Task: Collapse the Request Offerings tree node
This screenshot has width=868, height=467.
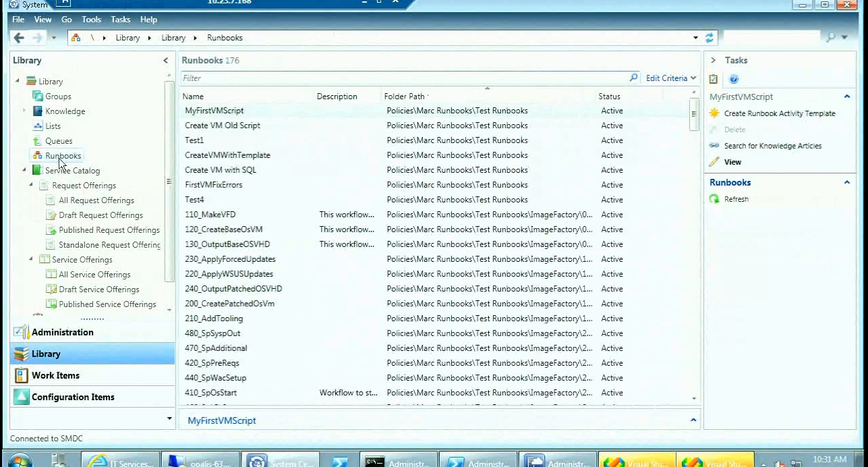Action: coord(31,185)
